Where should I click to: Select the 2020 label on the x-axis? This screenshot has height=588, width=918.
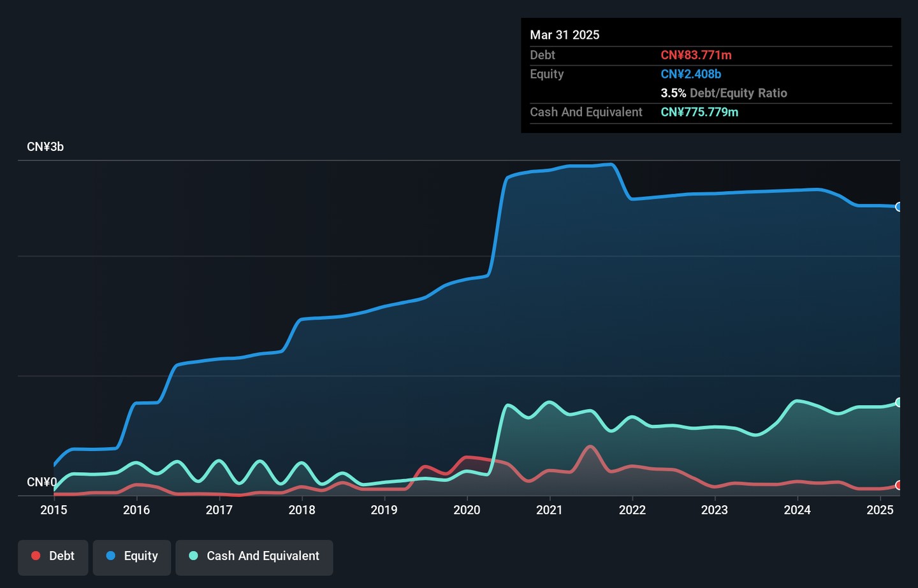(467, 510)
